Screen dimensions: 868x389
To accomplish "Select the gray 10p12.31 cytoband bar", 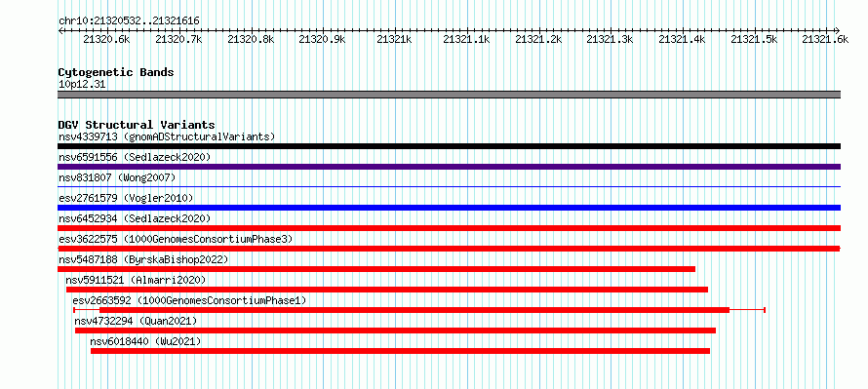I will (x=449, y=95).
